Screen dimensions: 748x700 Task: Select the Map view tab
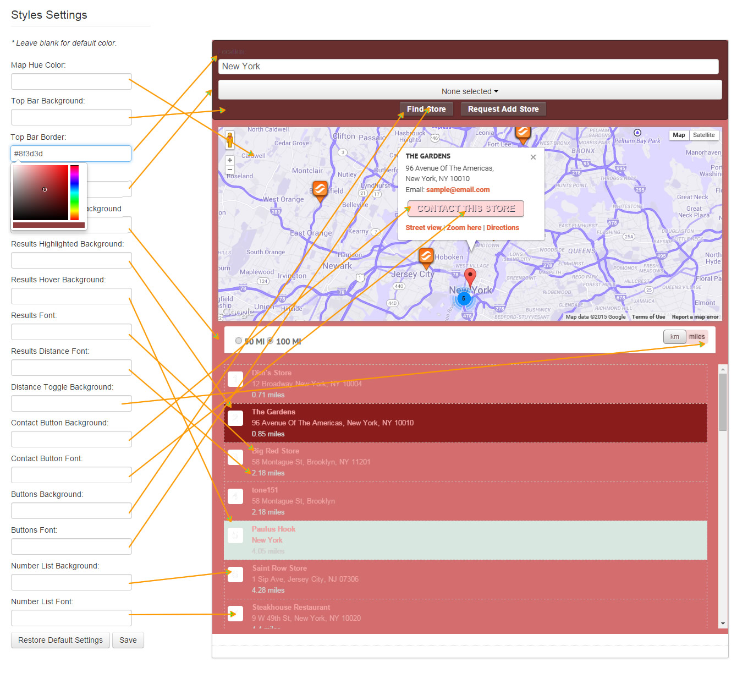[679, 135]
